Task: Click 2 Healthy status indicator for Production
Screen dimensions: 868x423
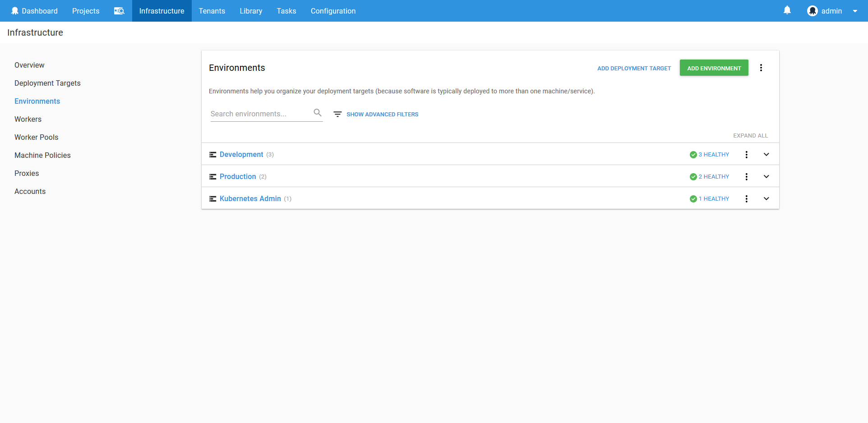Action: pyautogui.click(x=713, y=176)
